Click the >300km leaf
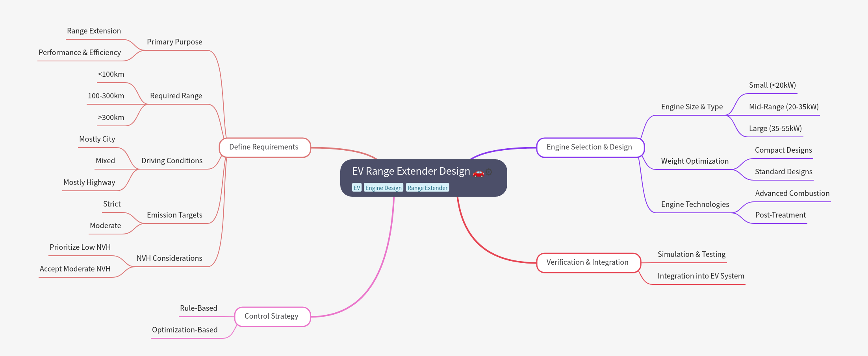This screenshot has height=356, width=868. point(111,117)
